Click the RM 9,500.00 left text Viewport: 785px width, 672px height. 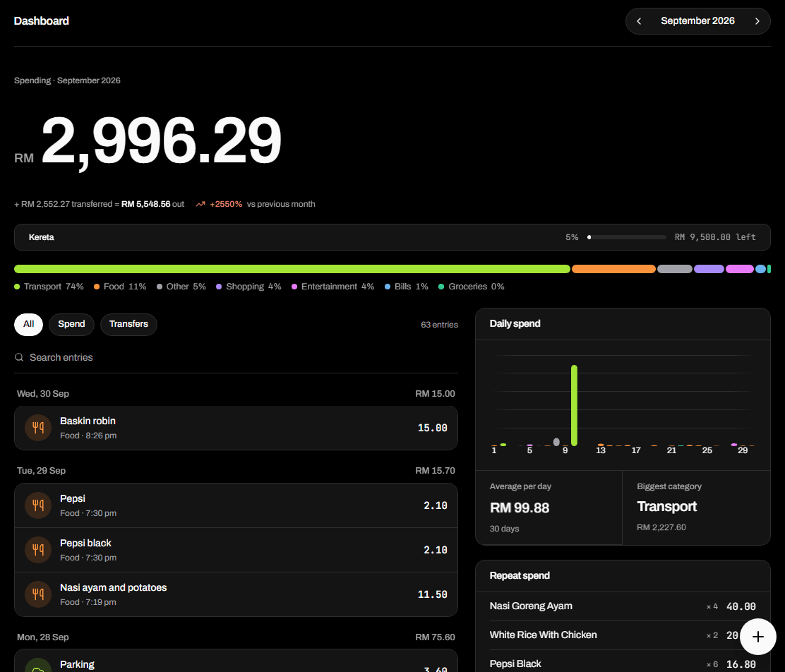(715, 237)
